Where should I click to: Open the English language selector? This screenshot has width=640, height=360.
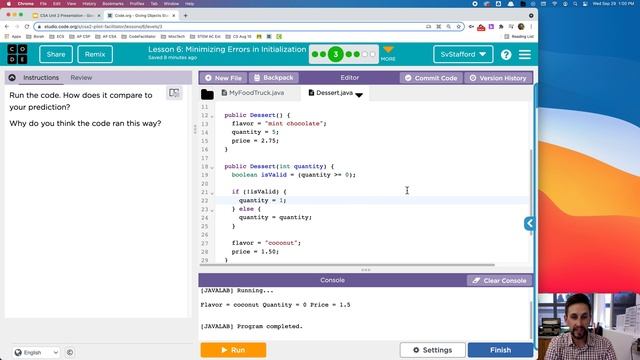36,352
